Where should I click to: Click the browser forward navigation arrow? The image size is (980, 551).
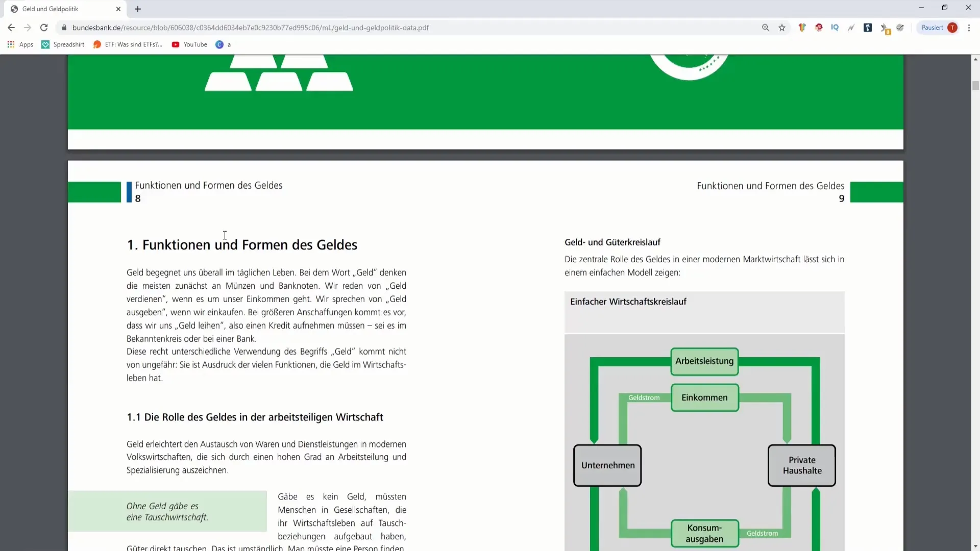pos(28,28)
